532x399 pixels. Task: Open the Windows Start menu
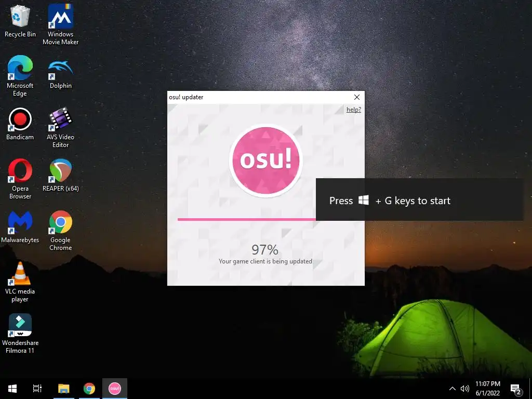pos(12,389)
